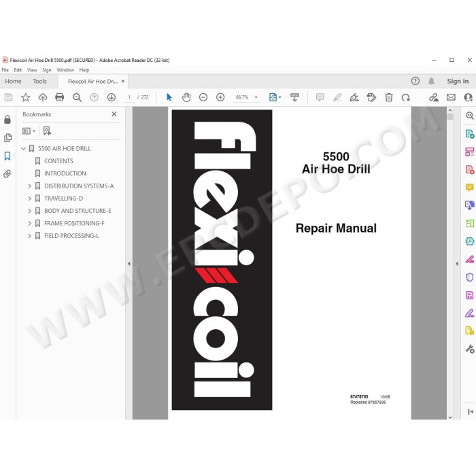This screenshot has width=476, height=476.
Task: Click the Sign In button
Action: coord(458,81)
